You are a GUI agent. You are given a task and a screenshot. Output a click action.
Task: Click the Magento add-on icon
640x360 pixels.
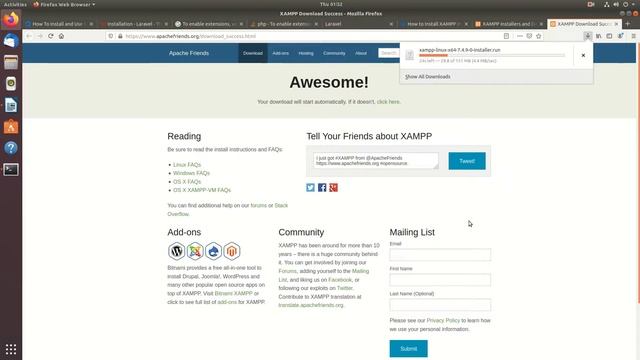point(232,251)
